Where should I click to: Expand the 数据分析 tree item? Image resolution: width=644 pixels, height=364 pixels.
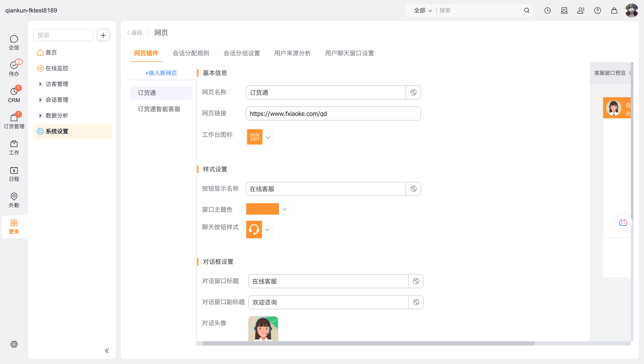click(40, 115)
